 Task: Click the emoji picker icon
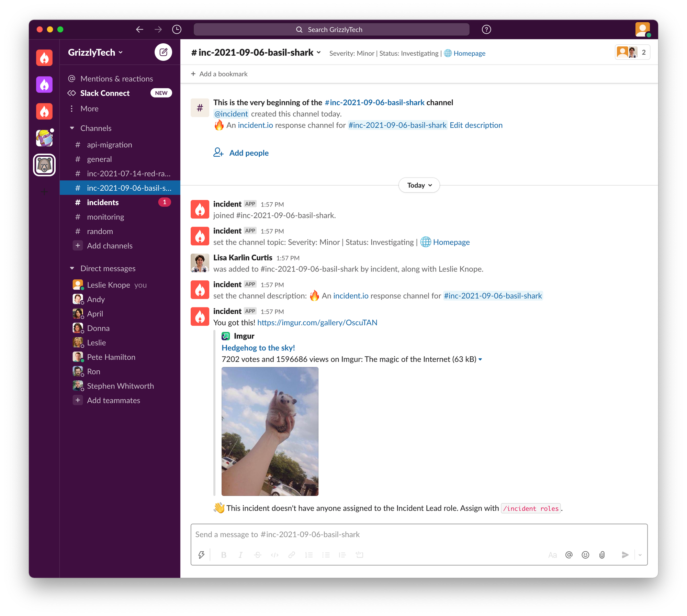[585, 555]
